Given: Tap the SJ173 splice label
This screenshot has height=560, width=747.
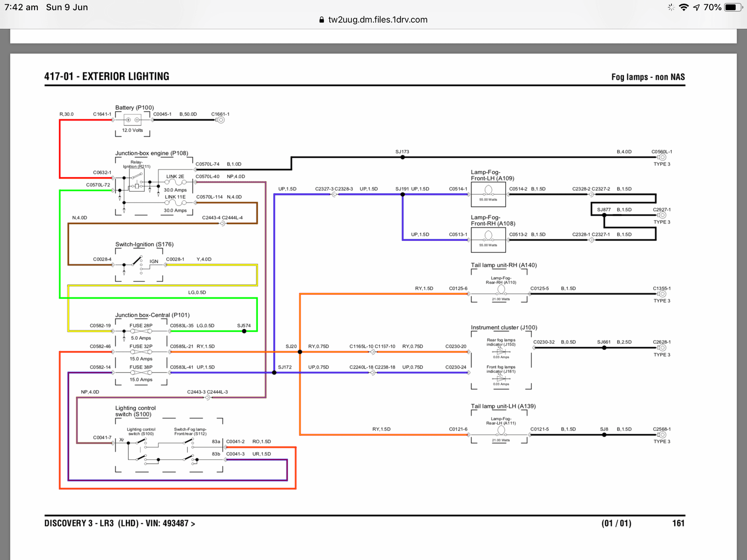Looking at the screenshot, I should click(x=402, y=152).
